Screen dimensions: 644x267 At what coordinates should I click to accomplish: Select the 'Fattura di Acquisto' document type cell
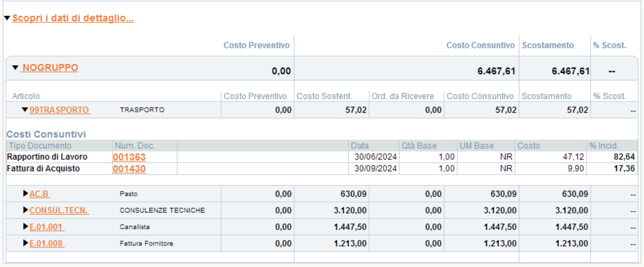pos(43,168)
